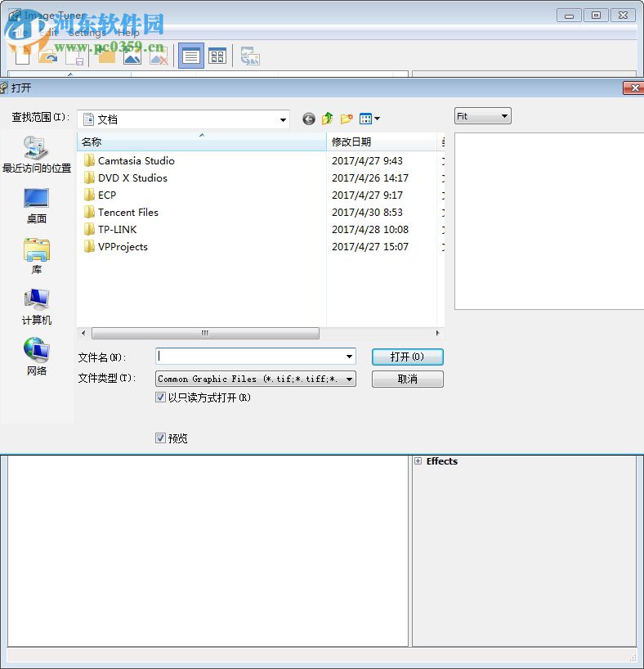Viewport: 644px width, 669px height.
Task: Click the add images icon in toolbar
Action: pyautogui.click(x=132, y=56)
